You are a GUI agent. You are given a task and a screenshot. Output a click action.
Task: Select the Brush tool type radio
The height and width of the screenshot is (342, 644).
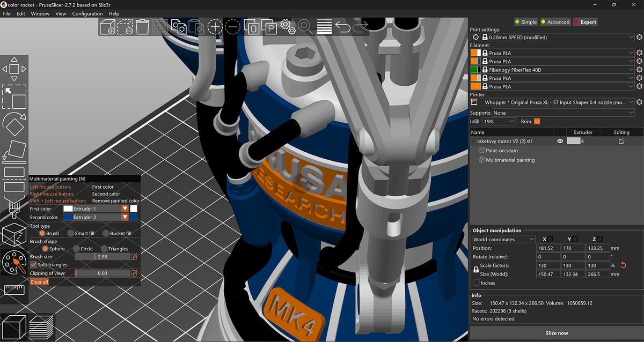point(42,233)
